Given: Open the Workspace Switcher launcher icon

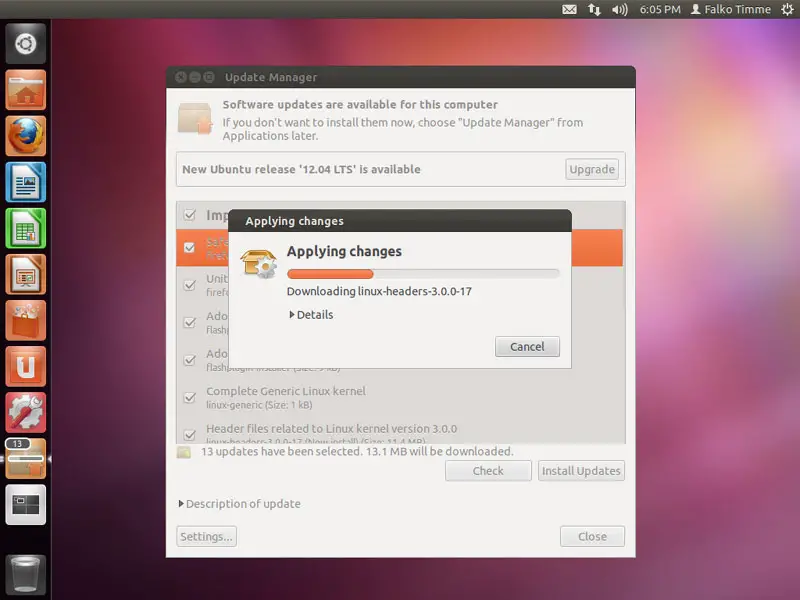Looking at the screenshot, I should [x=26, y=505].
